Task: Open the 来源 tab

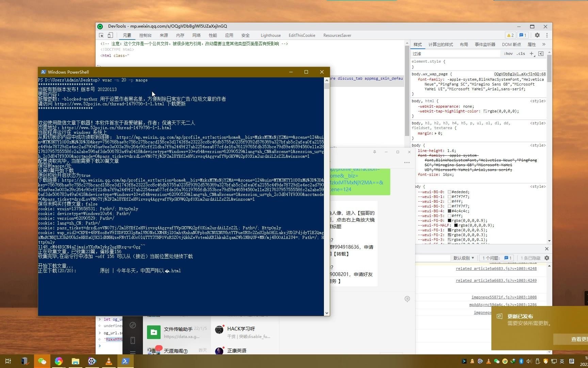Action: [164, 35]
